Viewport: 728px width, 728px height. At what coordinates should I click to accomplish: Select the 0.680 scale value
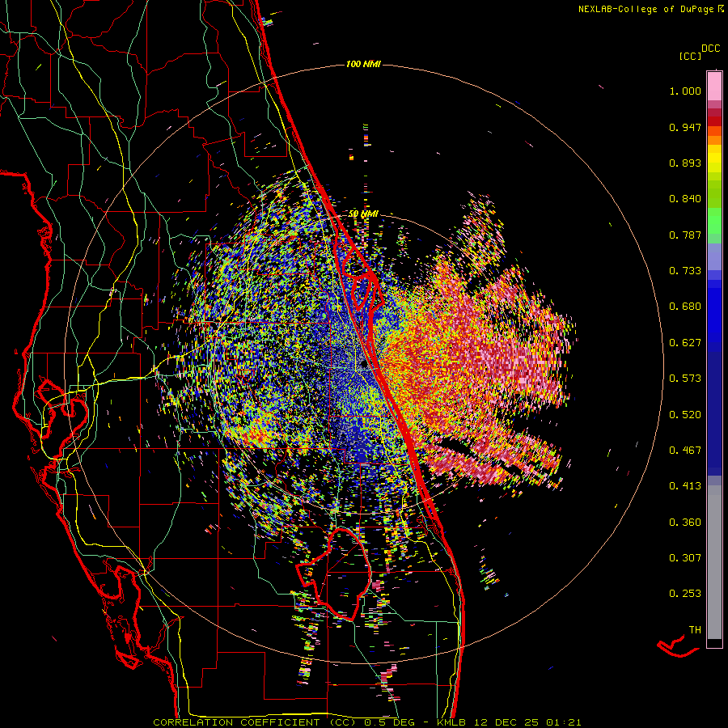tap(685, 307)
